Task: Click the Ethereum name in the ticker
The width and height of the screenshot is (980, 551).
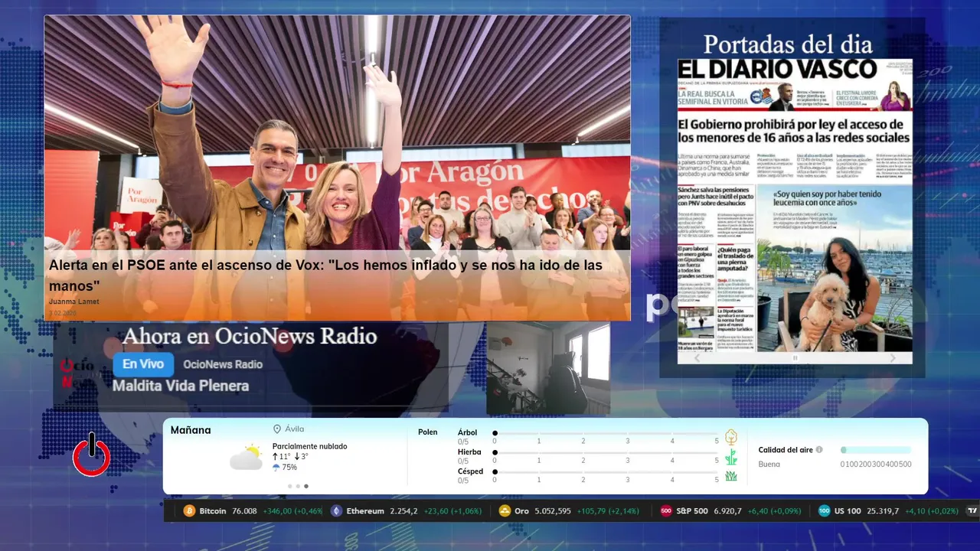Action: (365, 510)
